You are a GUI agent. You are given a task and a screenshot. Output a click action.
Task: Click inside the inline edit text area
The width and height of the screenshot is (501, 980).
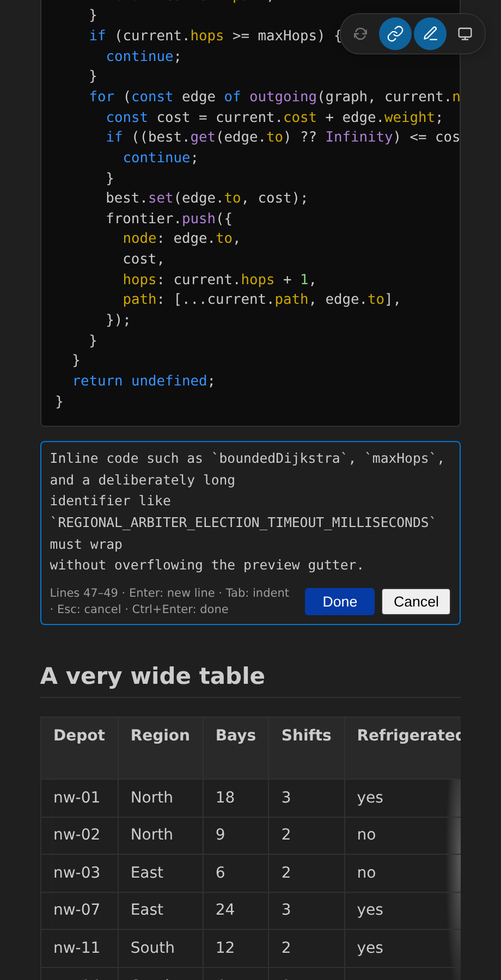(x=250, y=512)
